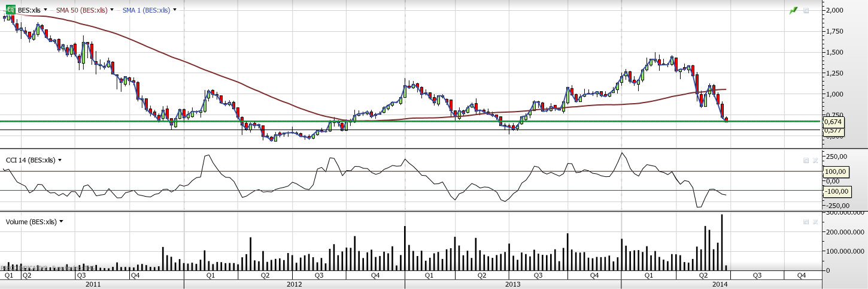Close the CCI 14 indicator panel
The height and width of the screenshot is (289, 868).
(815, 160)
